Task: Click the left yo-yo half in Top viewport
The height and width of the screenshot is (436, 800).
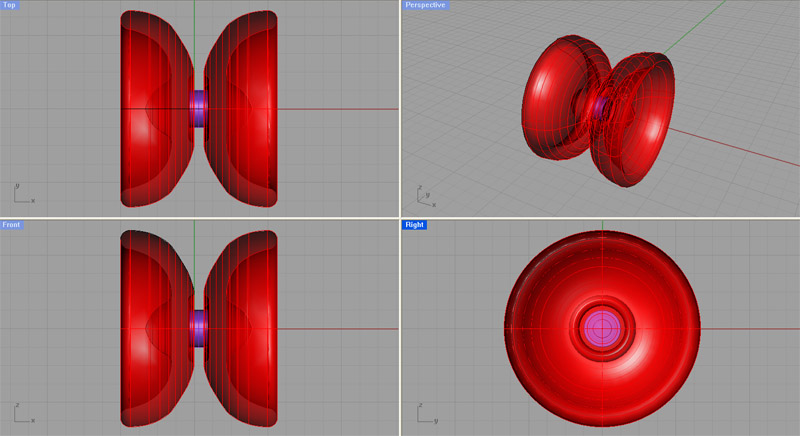Action: pyautogui.click(x=157, y=109)
